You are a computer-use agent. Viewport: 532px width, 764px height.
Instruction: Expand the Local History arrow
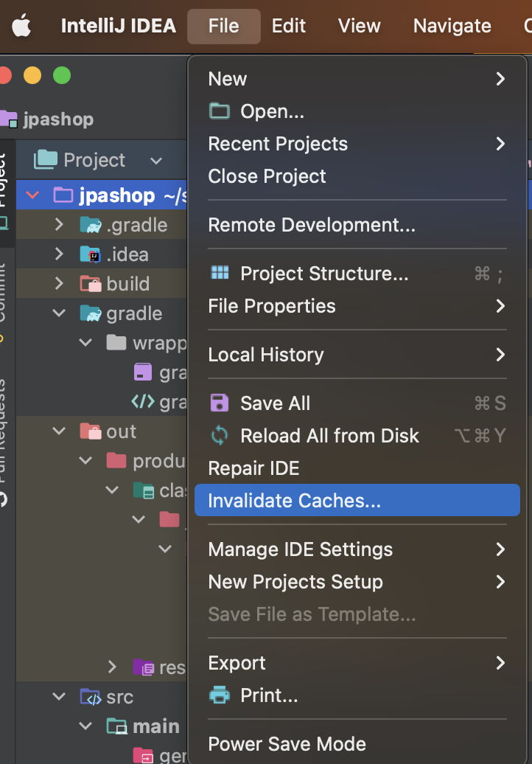pos(500,355)
